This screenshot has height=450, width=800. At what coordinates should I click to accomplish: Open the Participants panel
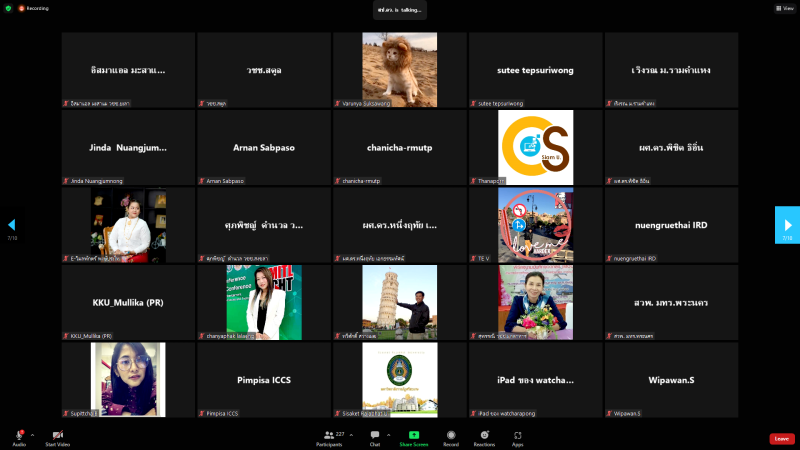click(328, 437)
